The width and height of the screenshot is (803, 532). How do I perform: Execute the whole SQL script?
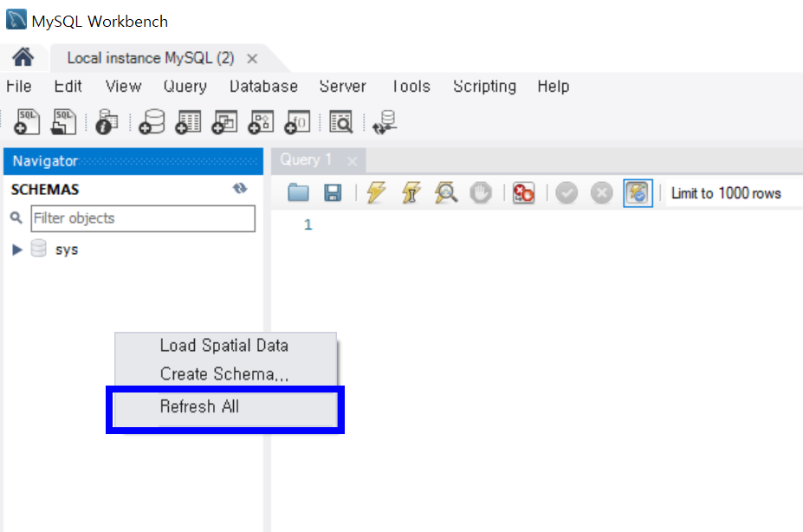tap(376, 193)
